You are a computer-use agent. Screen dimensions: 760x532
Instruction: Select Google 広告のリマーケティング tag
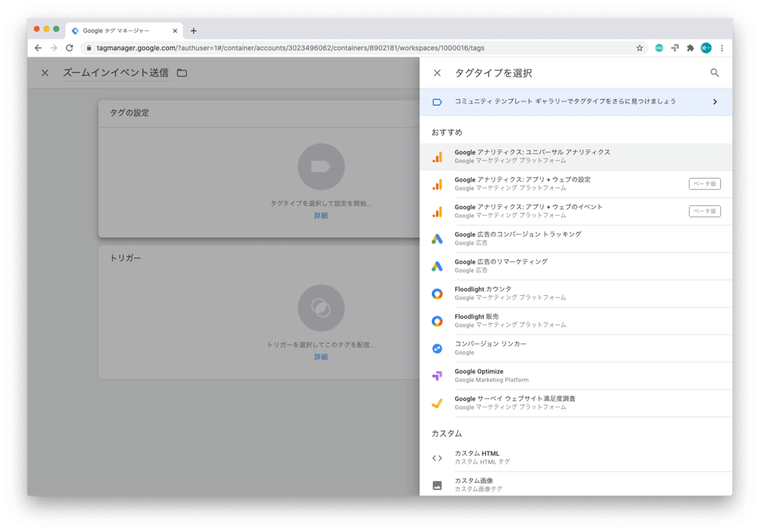(x=576, y=266)
